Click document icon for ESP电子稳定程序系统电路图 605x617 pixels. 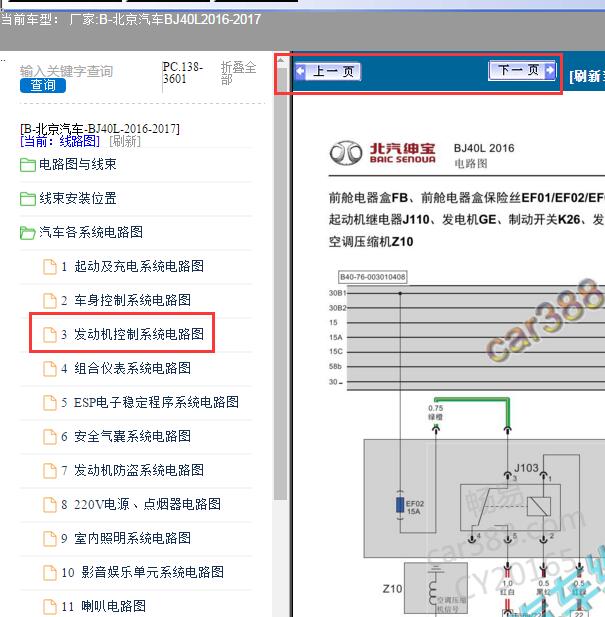click(x=50, y=403)
